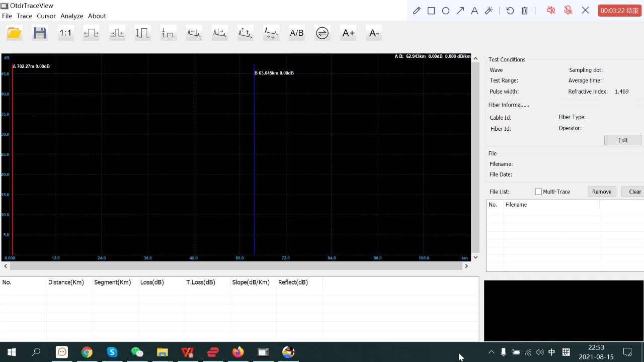Viewport: 644px width, 362px height.
Task: Enable the Multi-Trace checkbox
Action: [538, 192]
